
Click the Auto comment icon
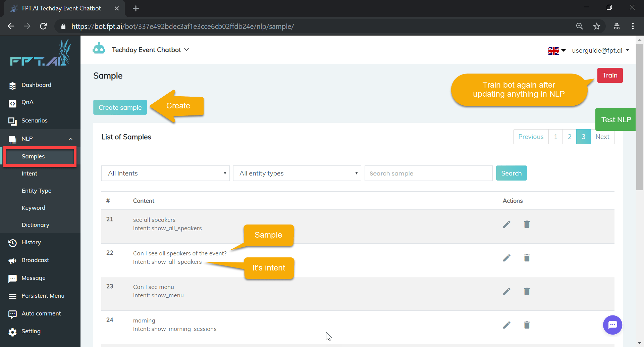12,314
